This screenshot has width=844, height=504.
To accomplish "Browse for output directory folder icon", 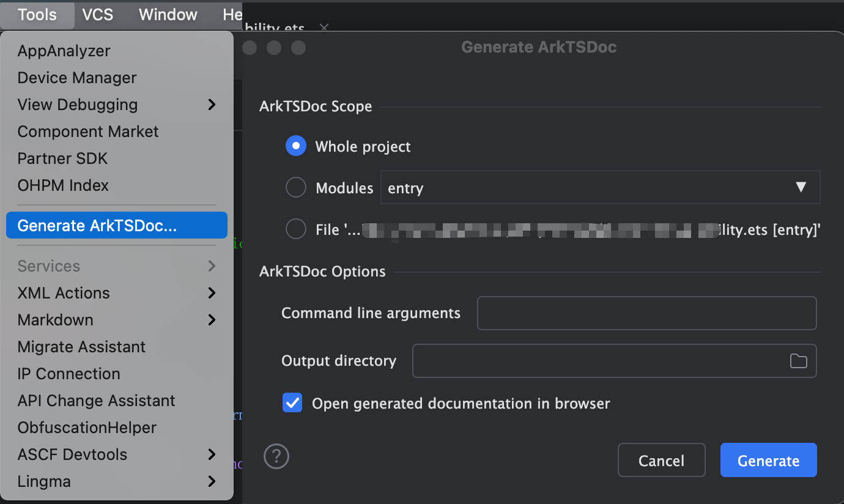I will click(x=798, y=361).
